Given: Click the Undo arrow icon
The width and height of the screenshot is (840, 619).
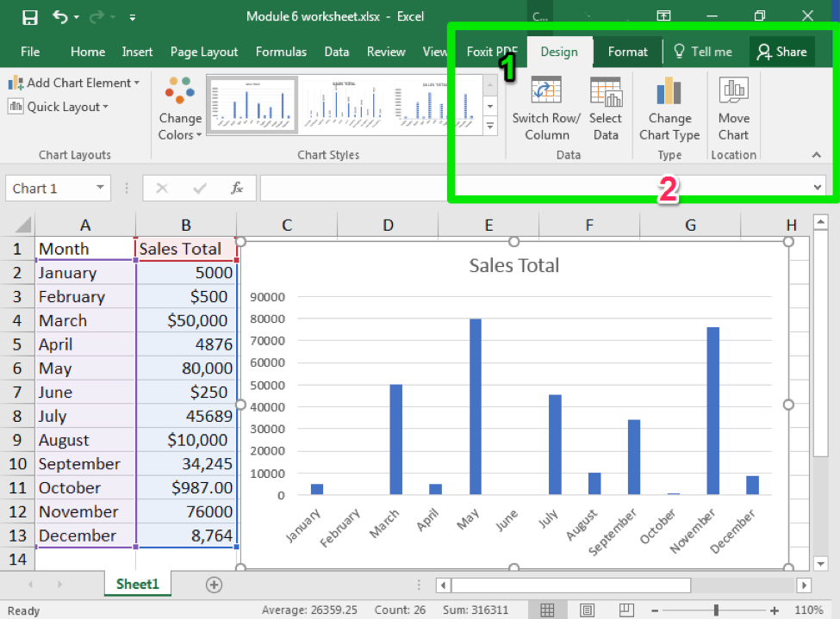Looking at the screenshot, I should [x=59, y=16].
